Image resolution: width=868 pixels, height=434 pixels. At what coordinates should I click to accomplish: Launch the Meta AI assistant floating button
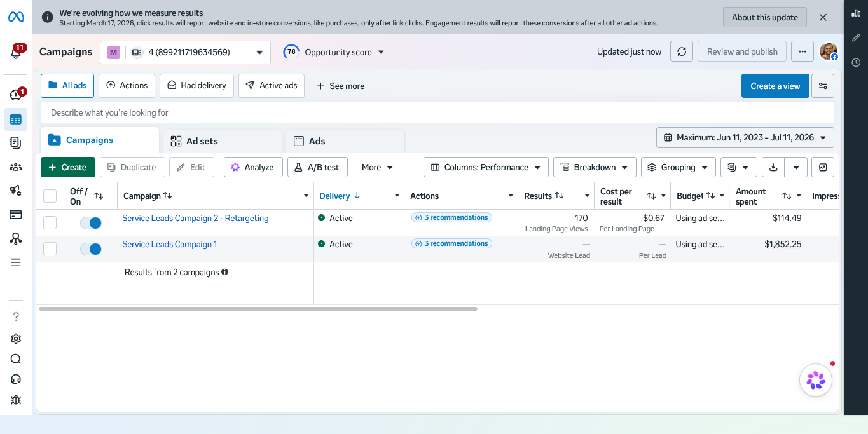(816, 380)
